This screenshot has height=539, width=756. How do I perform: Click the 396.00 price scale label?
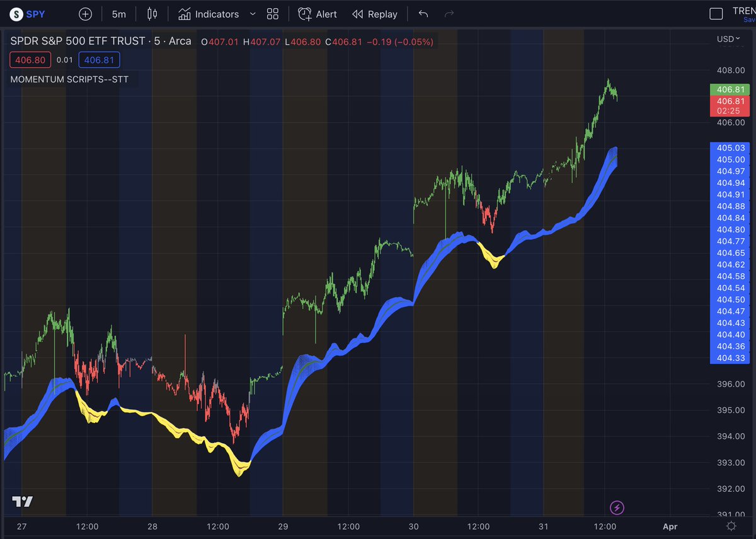[731, 384]
